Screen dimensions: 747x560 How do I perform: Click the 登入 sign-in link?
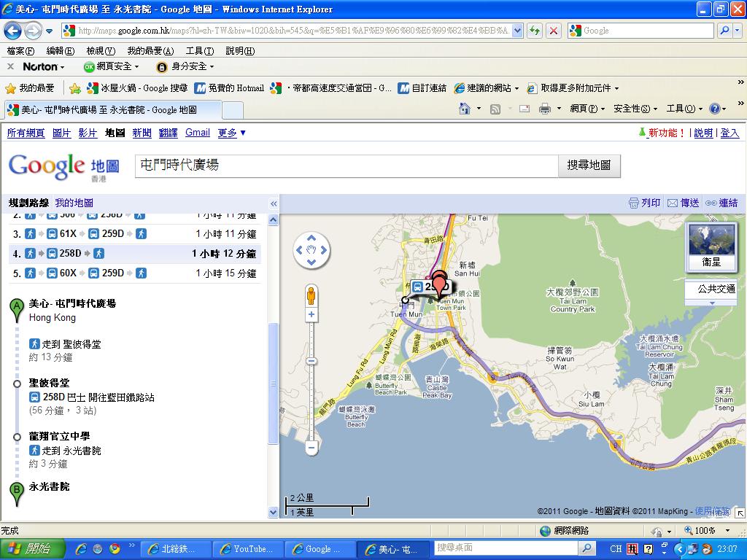pos(729,133)
